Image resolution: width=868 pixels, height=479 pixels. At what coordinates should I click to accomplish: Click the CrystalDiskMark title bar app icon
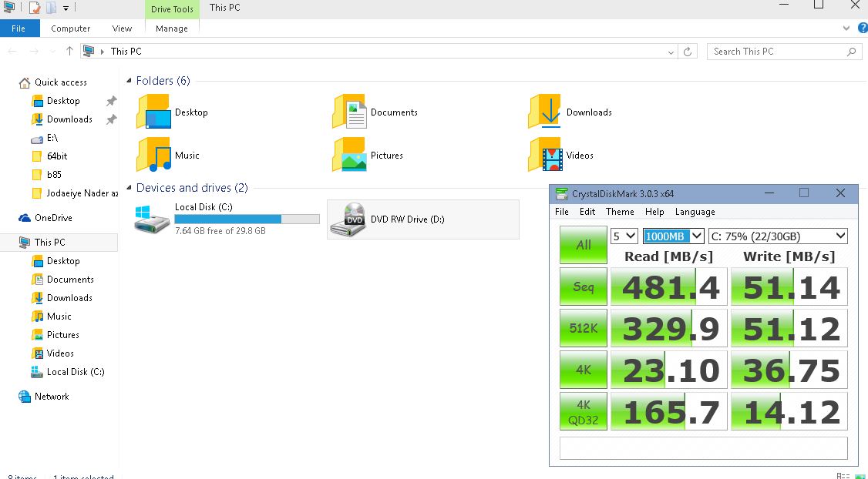(x=562, y=193)
